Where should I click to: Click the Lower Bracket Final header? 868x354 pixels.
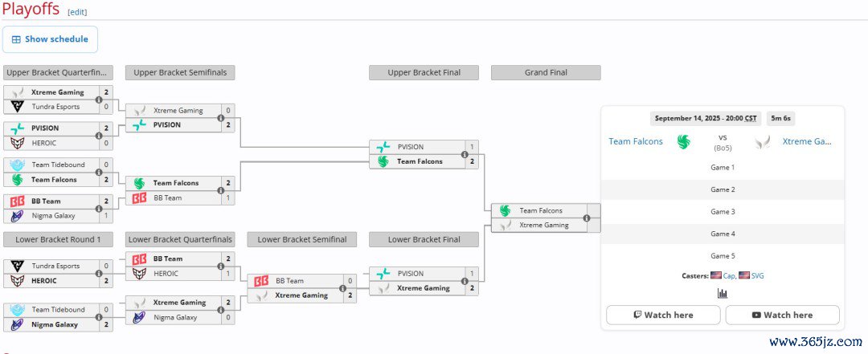pos(424,239)
